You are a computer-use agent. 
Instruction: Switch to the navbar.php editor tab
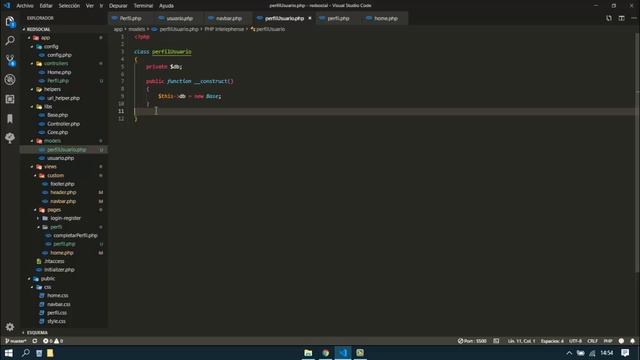(229, 18)
